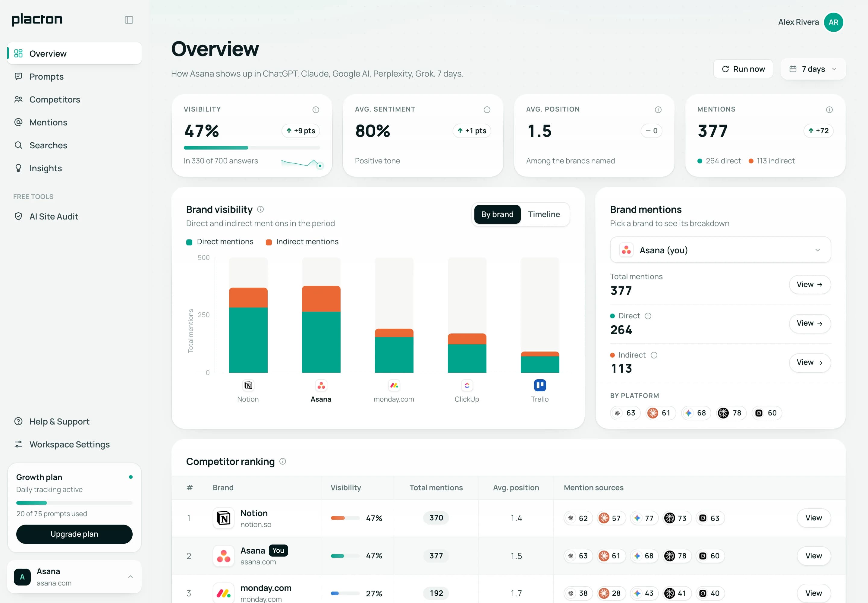Open Workspace Settings
This screenshot has width=868, height=603.
(74, 444)
